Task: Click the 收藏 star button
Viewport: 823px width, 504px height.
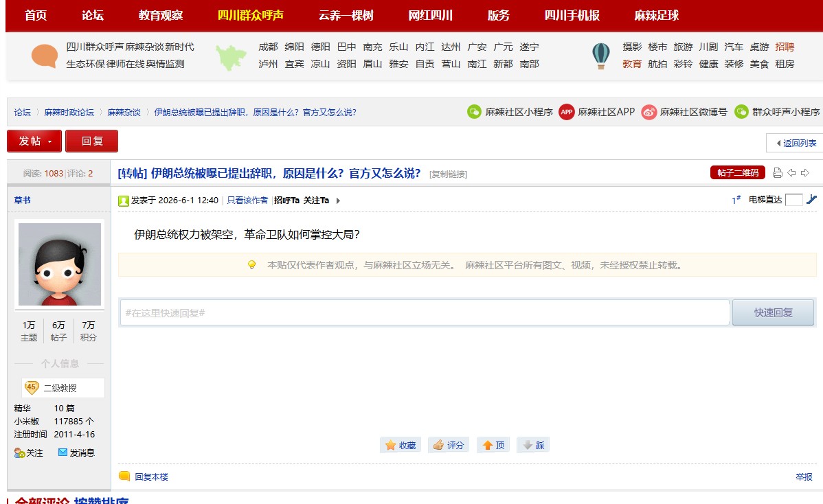Action: point(401,445)
